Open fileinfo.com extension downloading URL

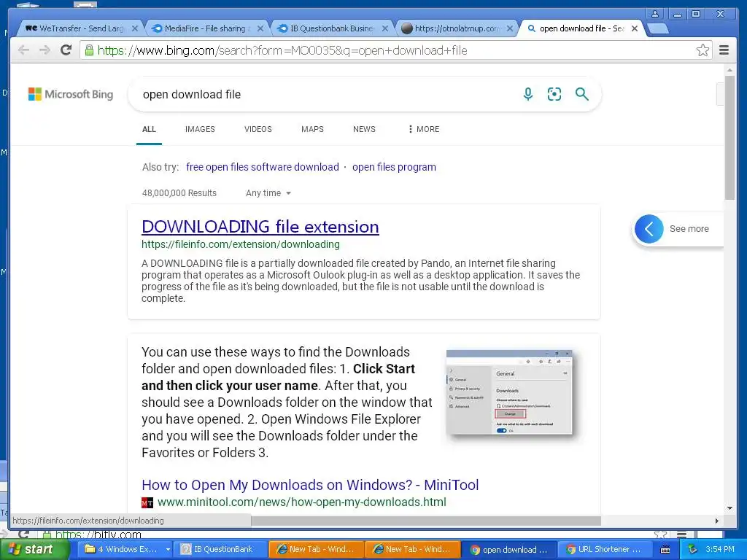241,244
